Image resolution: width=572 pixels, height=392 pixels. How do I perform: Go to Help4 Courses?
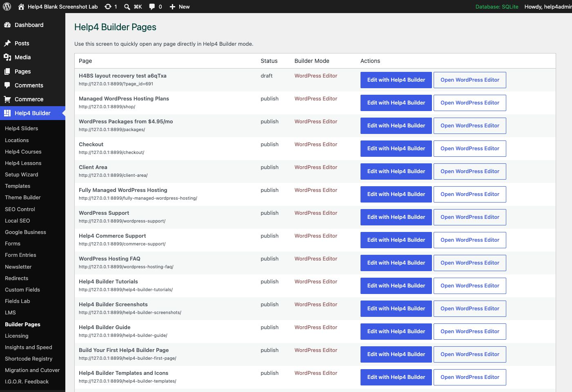pyautogui.click(x=23, y=151)
